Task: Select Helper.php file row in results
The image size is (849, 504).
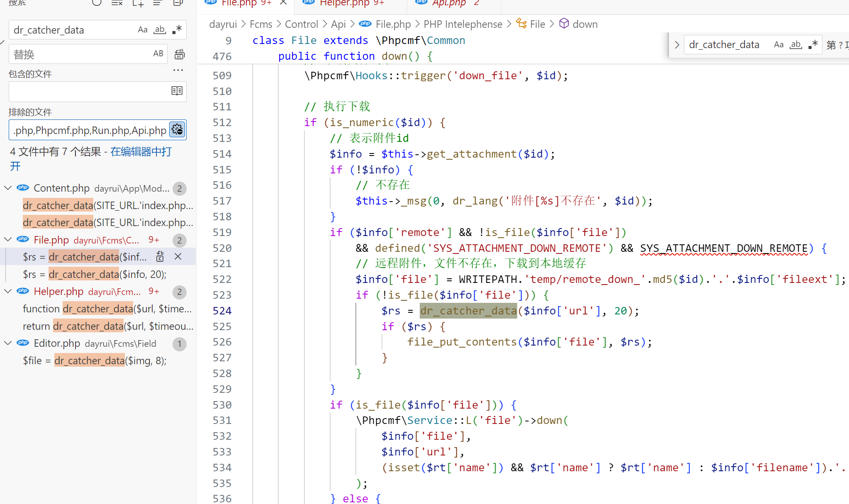Action: coord(98,292)
